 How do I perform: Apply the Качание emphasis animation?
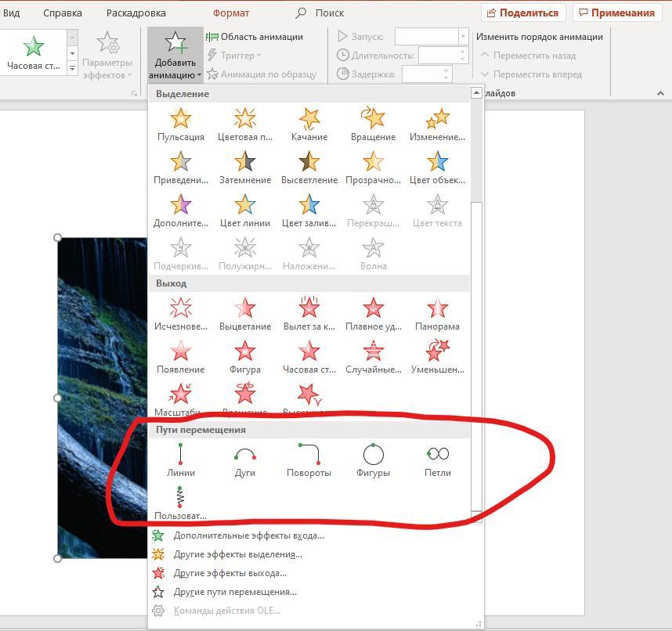309,124
